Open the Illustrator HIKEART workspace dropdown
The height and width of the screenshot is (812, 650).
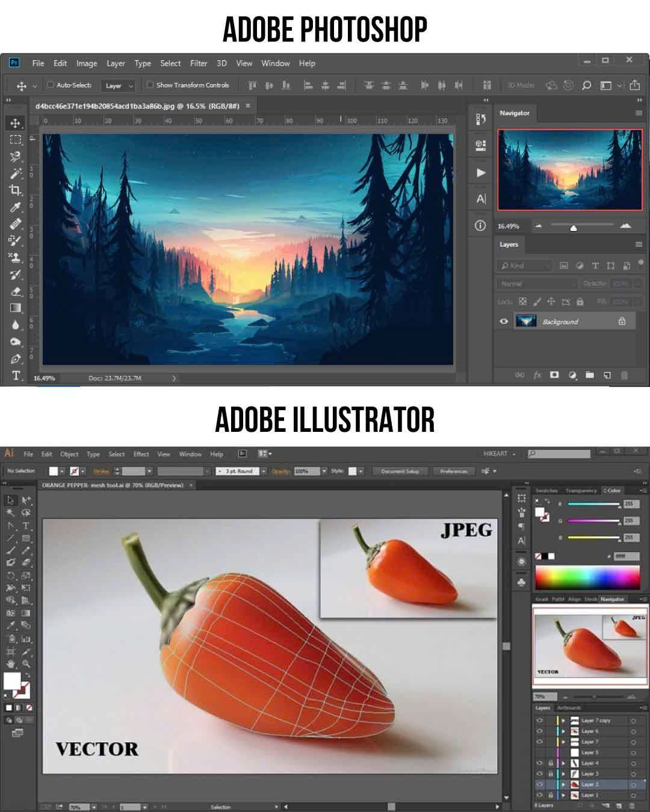pyautogui.click(x=499, y=454)
